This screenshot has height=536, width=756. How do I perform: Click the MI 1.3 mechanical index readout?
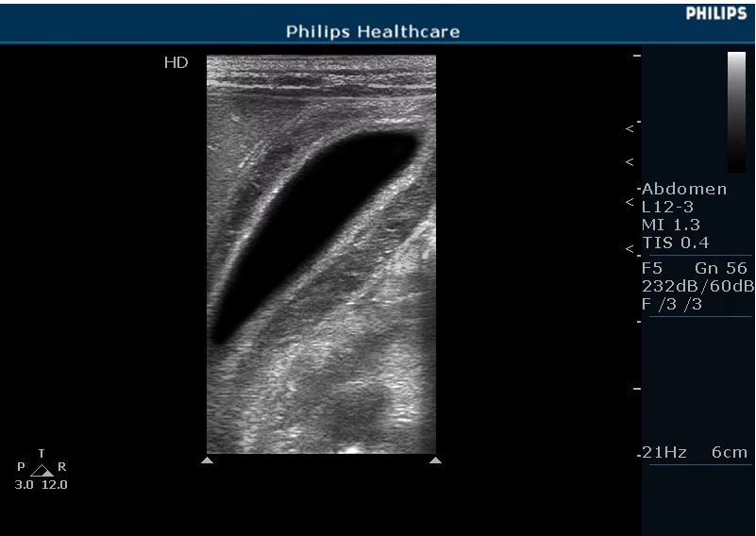point(670,225)
